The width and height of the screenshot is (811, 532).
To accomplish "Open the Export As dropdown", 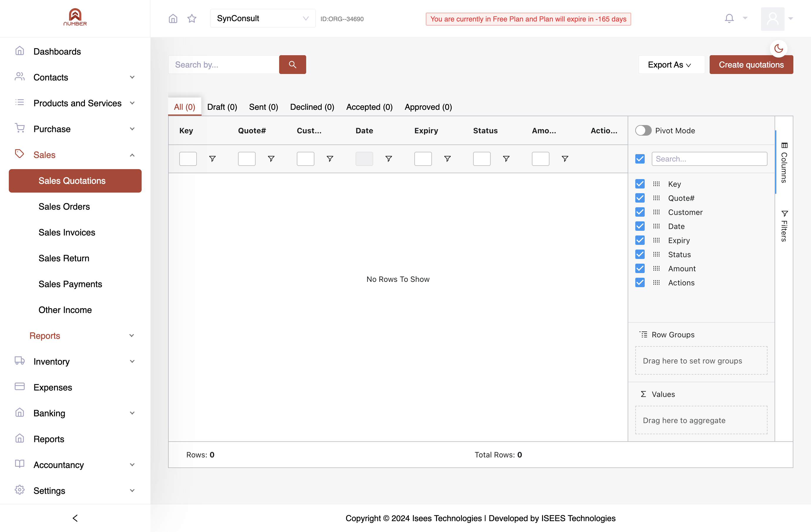I will point(671,65).
